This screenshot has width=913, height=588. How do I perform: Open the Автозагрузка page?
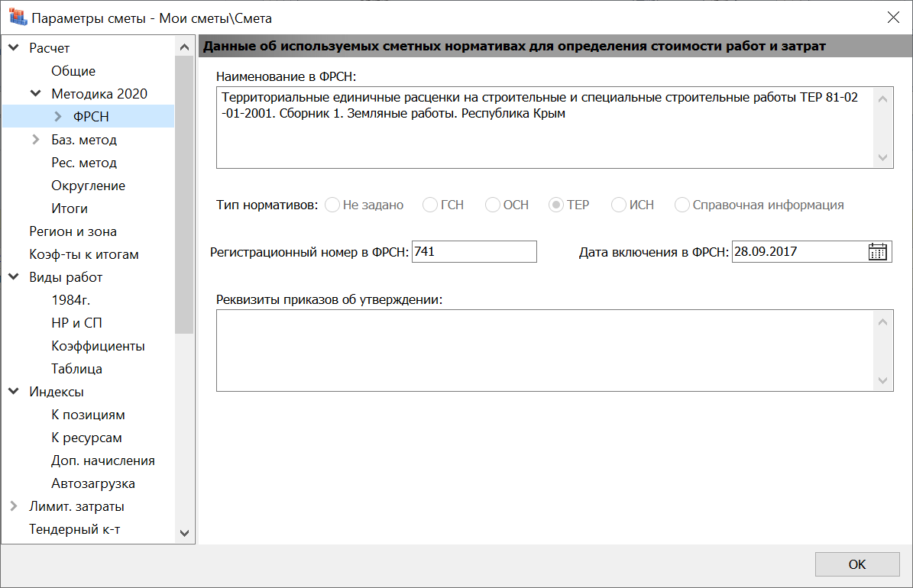[x=93, y=484]
